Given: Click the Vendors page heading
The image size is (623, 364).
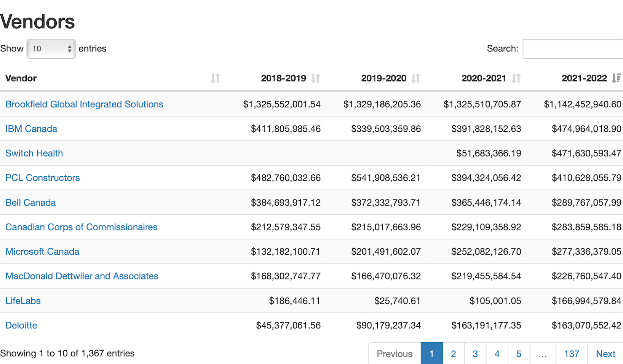Looking at the screenshot, I should (x=37, y=22).
